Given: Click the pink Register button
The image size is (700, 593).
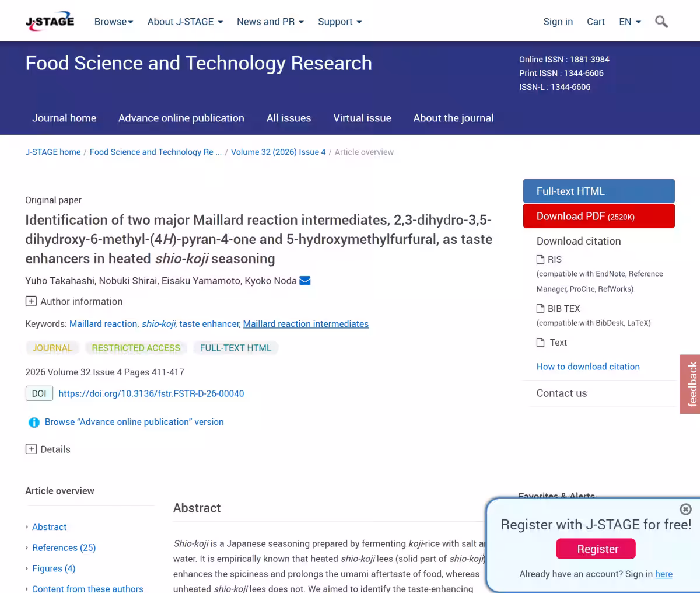Looking at the screenshot, I should pos(596,549).
